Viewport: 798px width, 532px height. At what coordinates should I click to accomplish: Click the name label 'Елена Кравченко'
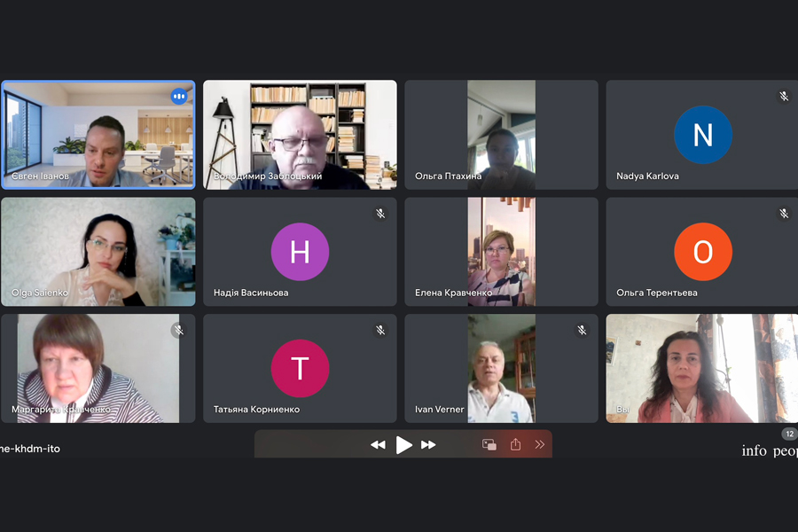pos(453,293)
